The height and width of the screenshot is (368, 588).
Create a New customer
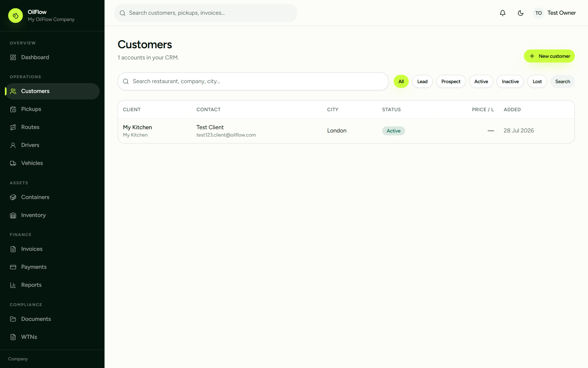pyautogui.click(x=549, y=56)
